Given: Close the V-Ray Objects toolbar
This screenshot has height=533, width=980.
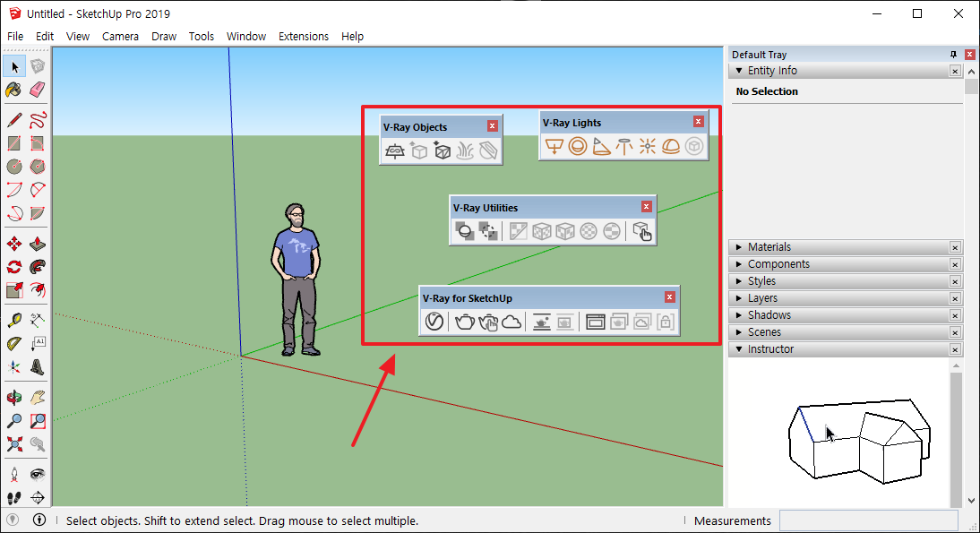Looking at the screenshot, I should coord(493,126).
